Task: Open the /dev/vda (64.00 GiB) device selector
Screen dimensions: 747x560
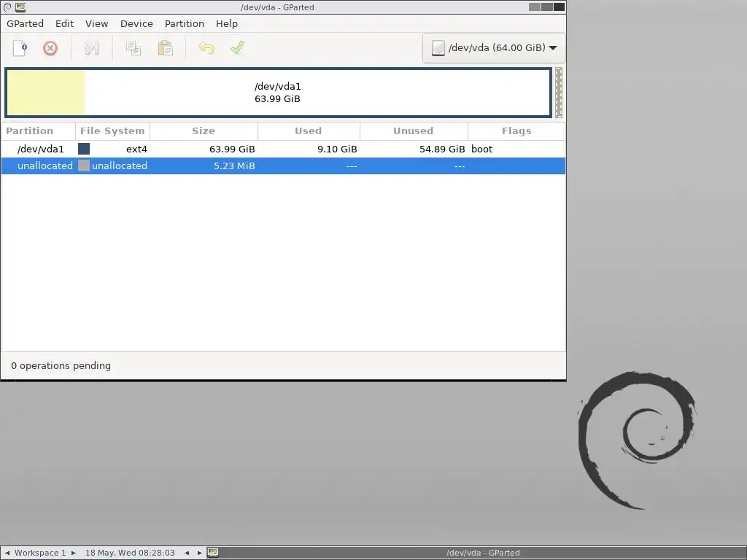Action: point(494,48)
